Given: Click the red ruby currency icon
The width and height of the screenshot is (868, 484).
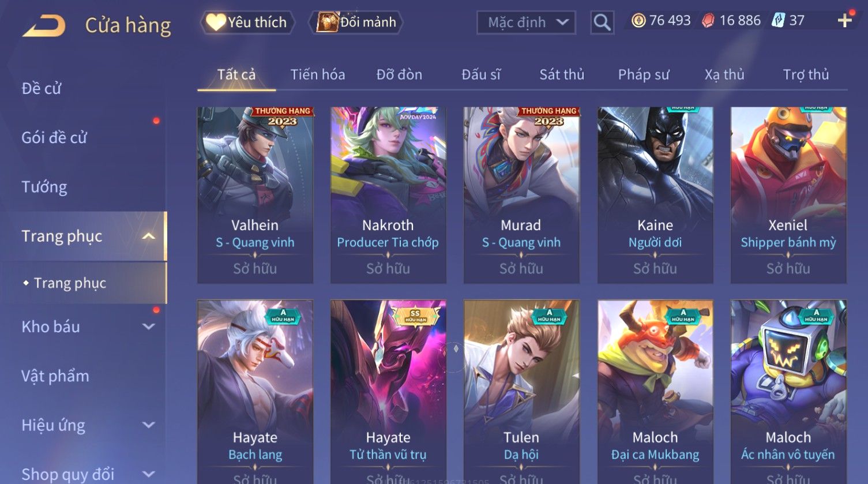Looking at the screenshot, I should tap(708, 21).
